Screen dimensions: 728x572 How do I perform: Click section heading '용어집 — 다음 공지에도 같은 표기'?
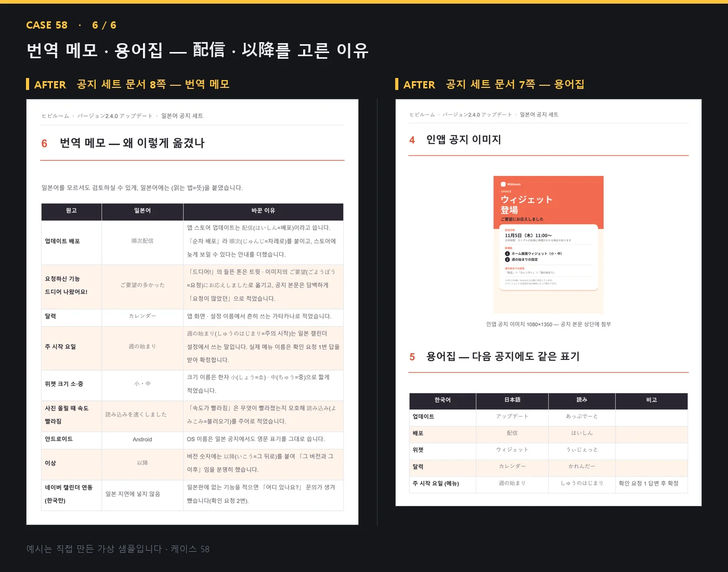[503, 356]
